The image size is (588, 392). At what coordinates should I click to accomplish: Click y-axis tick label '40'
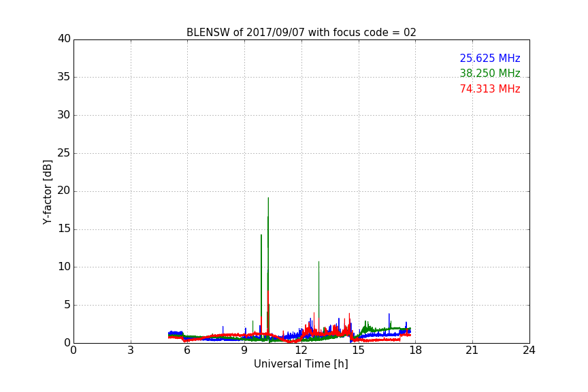[64, 39]
